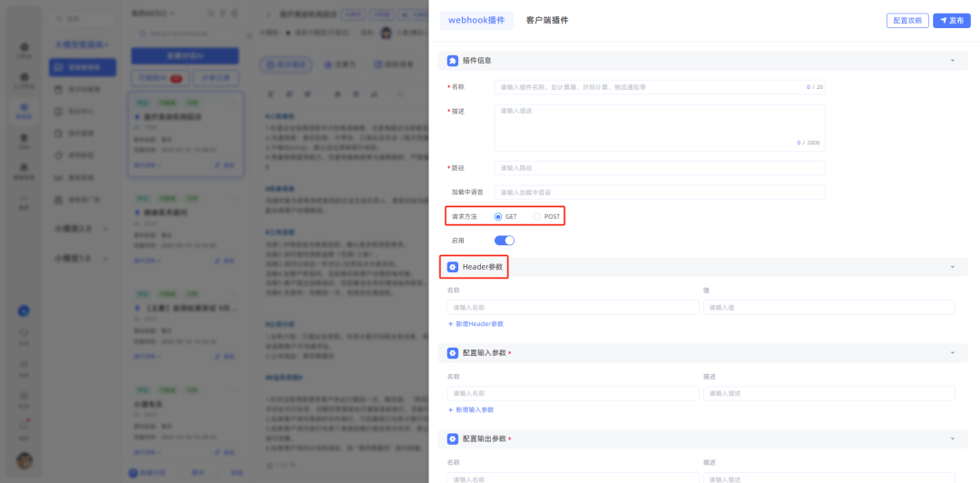Click the 发布 publish button
The height and width of the screenshot is (483, 980).
click(x=951, y=20)
